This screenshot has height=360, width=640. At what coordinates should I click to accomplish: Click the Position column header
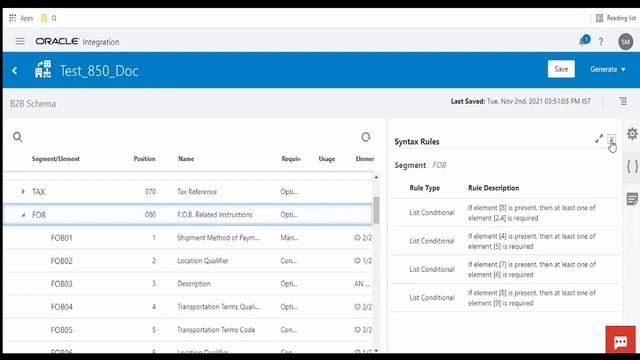tap(144, 159)
